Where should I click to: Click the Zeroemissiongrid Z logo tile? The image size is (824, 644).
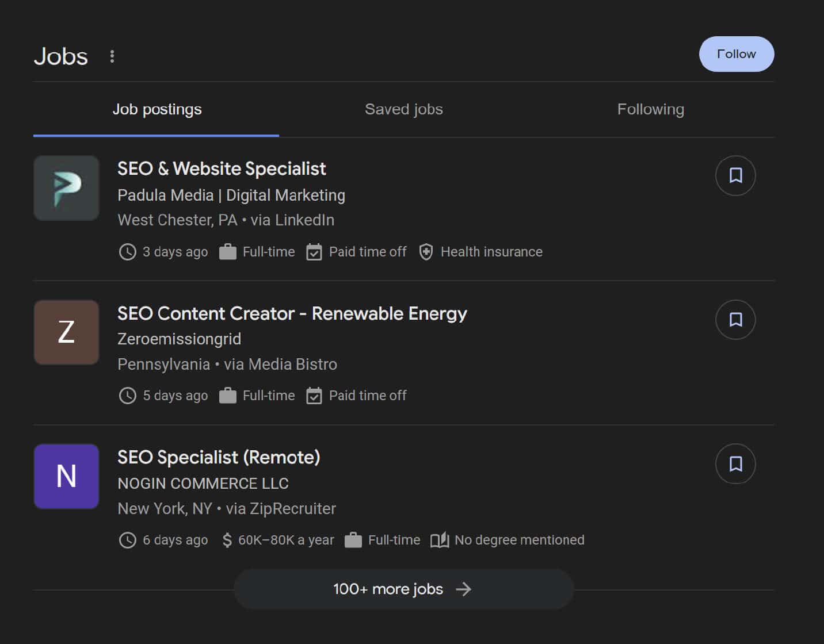pyautogui.click(x=66, y=332)
